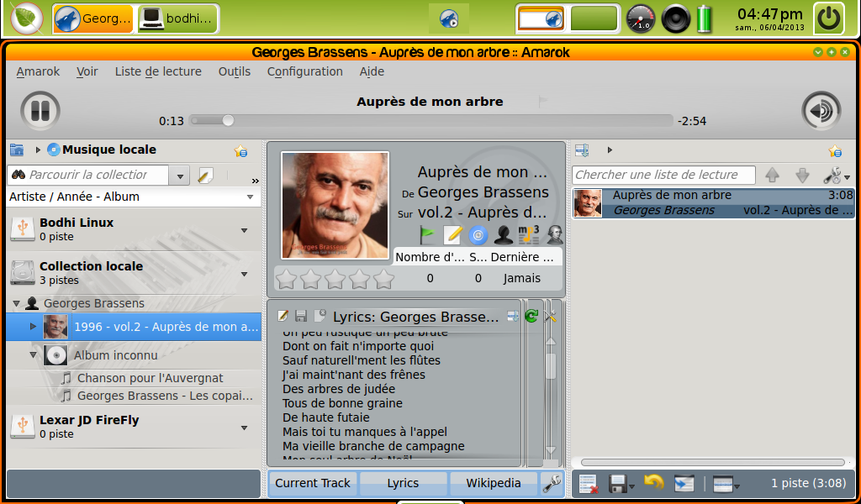Viewport: 861px width, 504px height.
Task: Click the playlist icon with the blue arrow
Action: click(684, 484)
